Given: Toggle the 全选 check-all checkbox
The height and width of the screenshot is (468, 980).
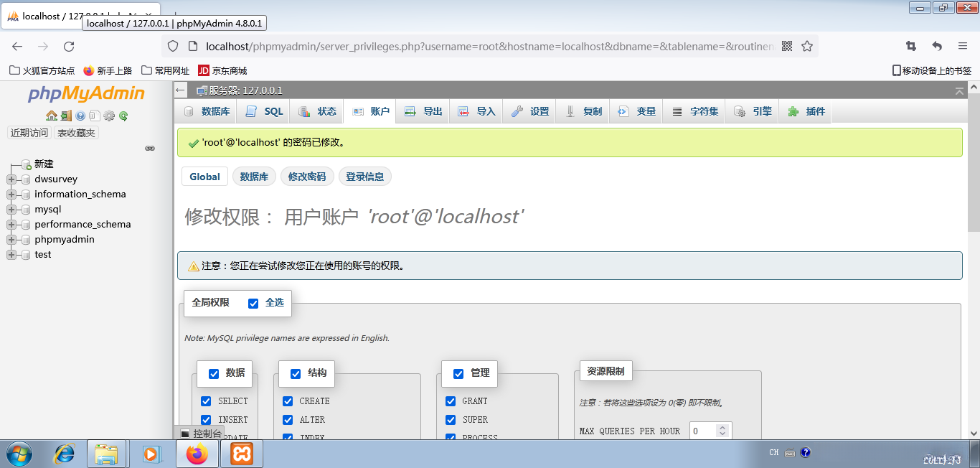Looking at the screenshot, I should pyautogui.click(x=253, y=303).
